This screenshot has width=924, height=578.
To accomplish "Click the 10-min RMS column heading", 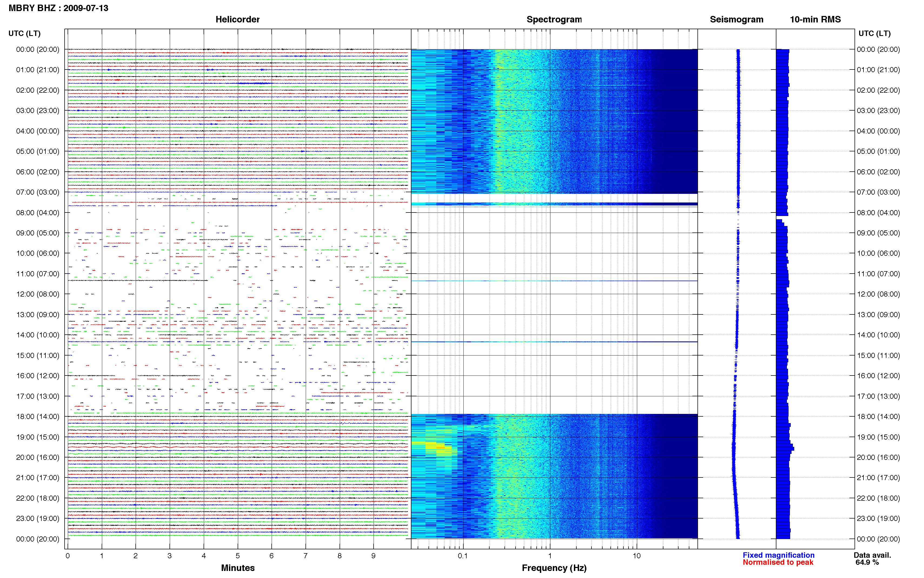I will [815, 19].
